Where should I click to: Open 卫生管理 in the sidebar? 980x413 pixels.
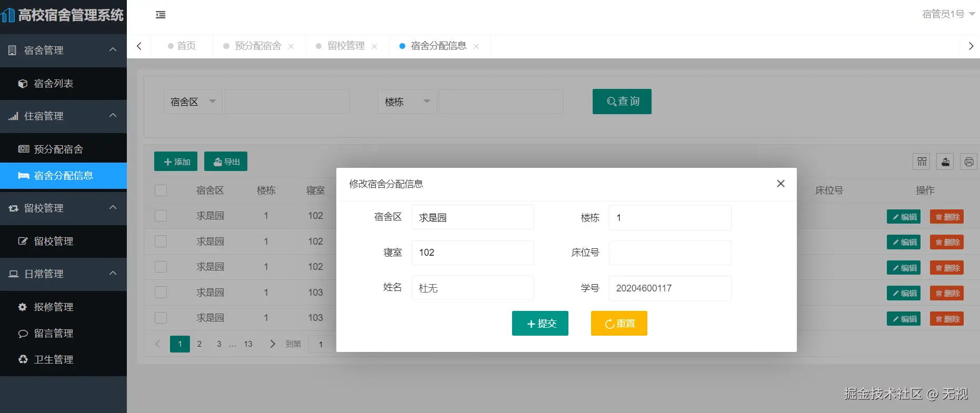[x=63, y=360]
